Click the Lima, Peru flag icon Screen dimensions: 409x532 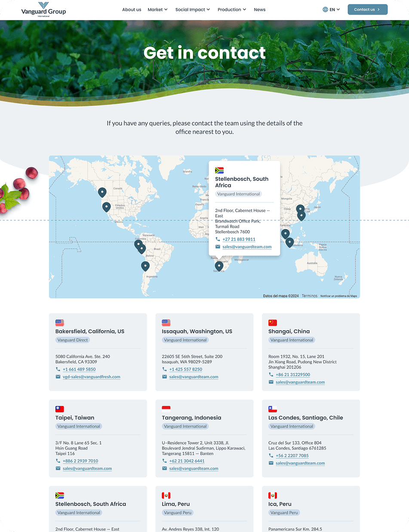tap(166, 495)
